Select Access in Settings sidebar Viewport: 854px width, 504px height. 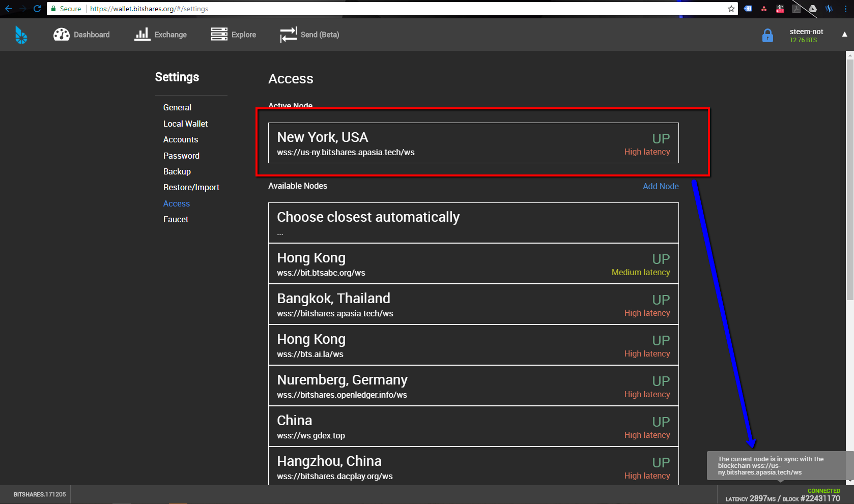coord(176,203)
